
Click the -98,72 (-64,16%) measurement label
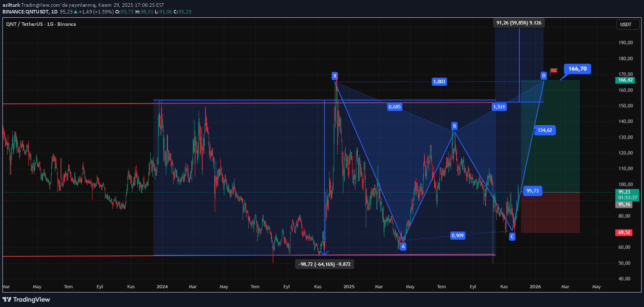pos(324,264)
